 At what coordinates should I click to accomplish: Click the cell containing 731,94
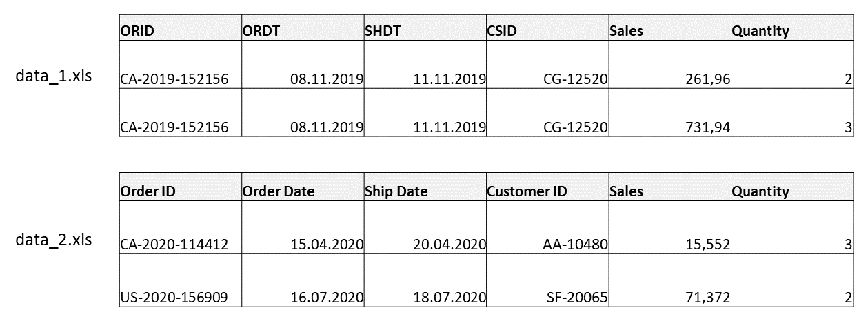pyautogui.click(x=670, y=113)
